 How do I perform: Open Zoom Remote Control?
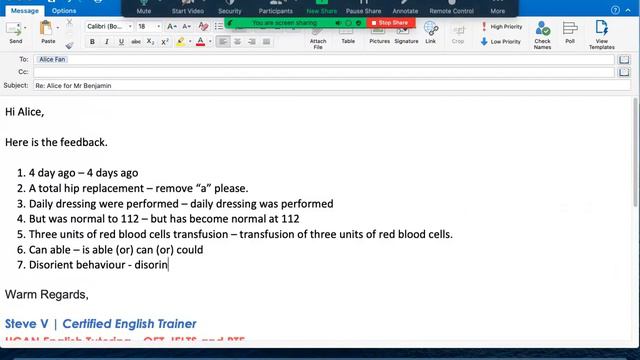pyautogui.click(x=451, y=8)
